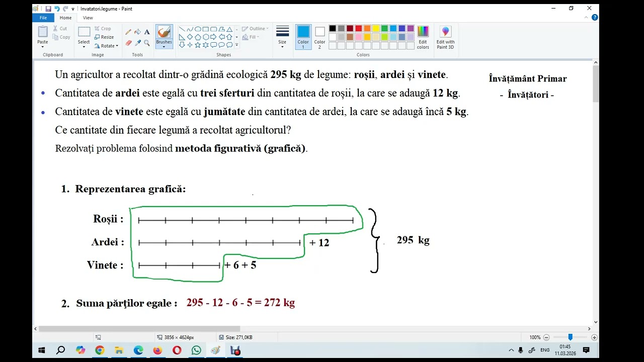
Task: Click Undo in quick access toolbar
Action: pos(56,9)
